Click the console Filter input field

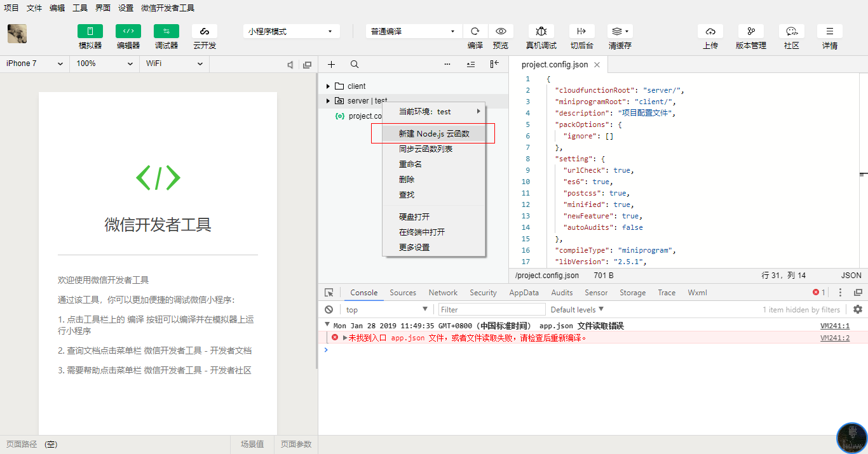[x=492, y=310]
